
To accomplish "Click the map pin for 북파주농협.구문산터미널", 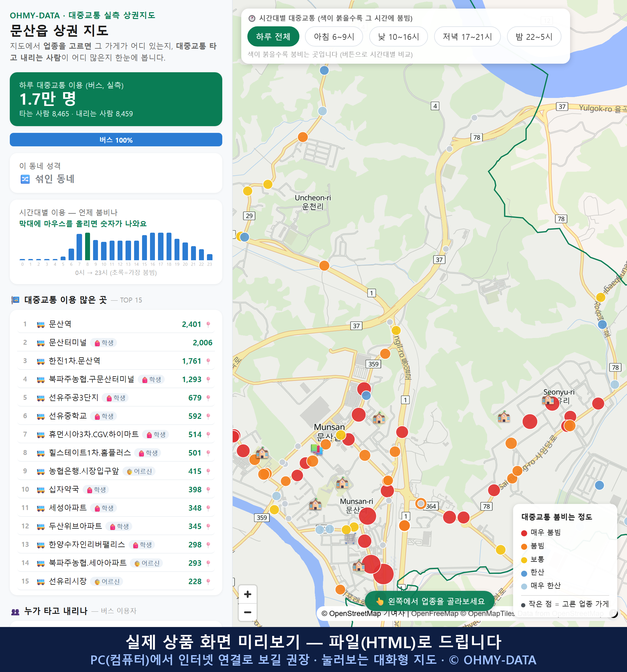I will pyautogui.click(x=208, y=380).
